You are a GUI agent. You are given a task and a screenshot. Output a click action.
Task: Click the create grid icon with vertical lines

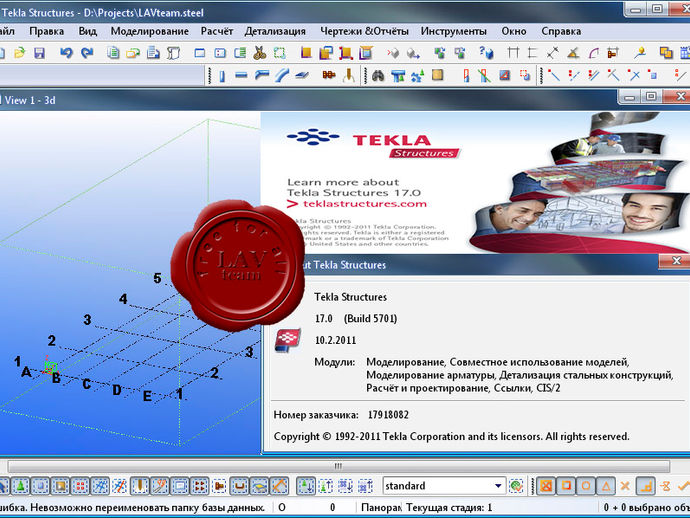(513, 53)
